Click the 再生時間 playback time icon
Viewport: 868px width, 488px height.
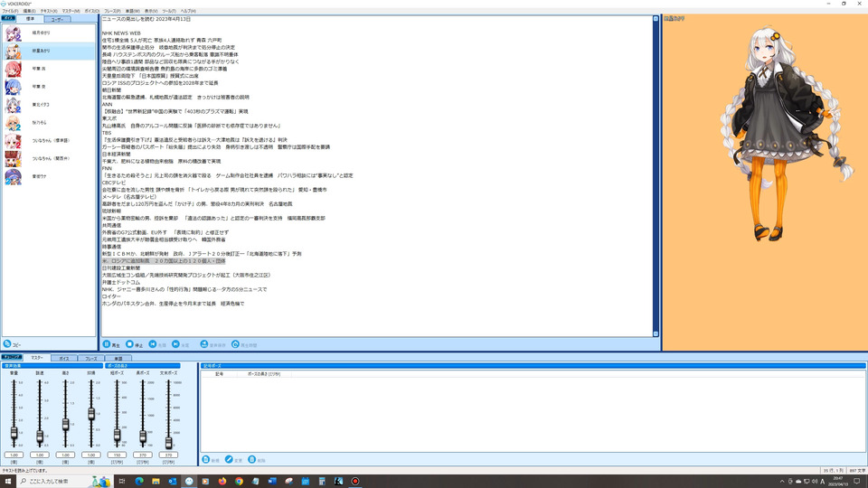coord(235,344)
